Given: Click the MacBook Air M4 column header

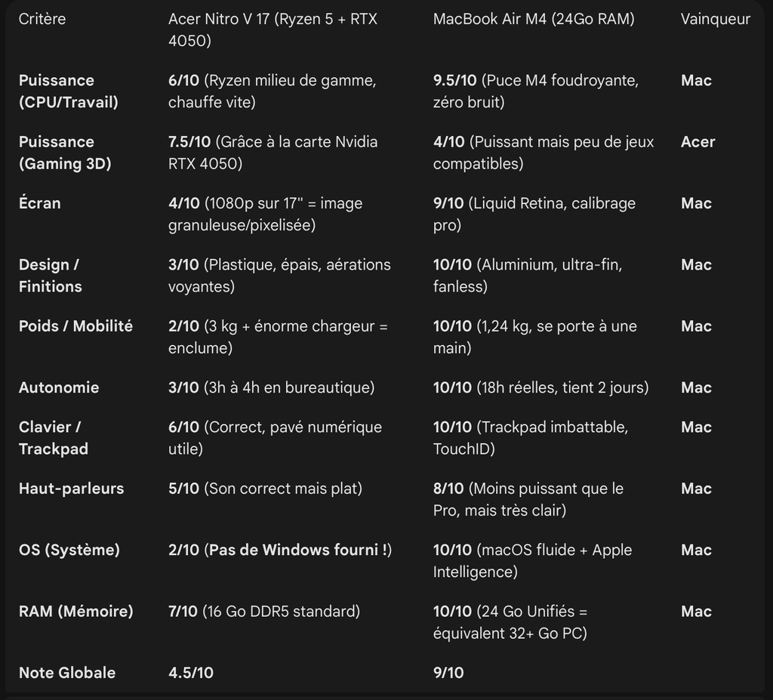Looking at the screenshot, I should pyautogui.click(x=534, y=19).
